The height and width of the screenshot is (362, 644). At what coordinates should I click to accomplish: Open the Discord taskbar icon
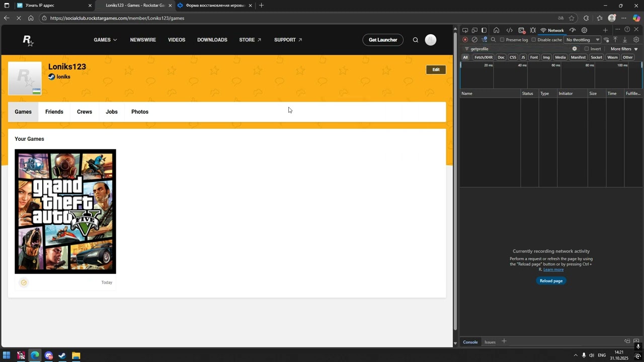49,355
